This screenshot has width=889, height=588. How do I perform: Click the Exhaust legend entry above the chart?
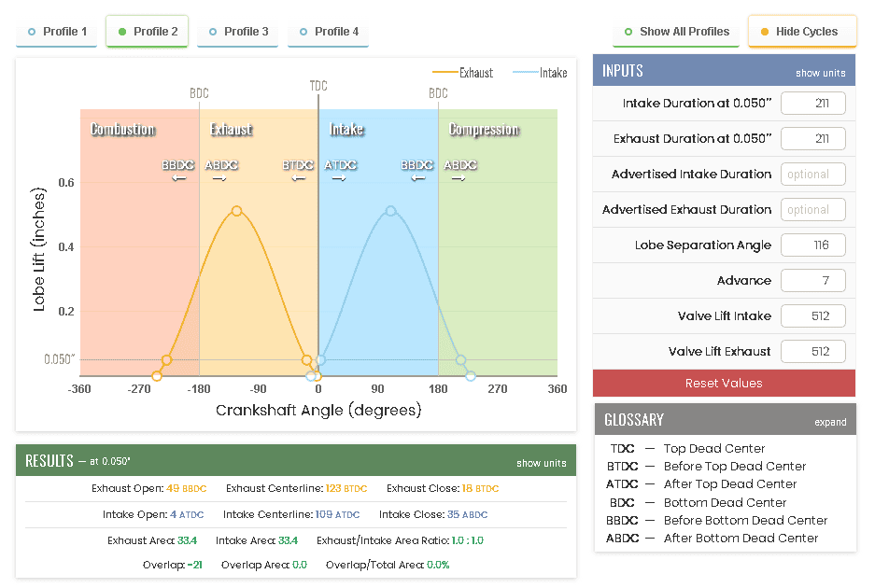[462, 73]
